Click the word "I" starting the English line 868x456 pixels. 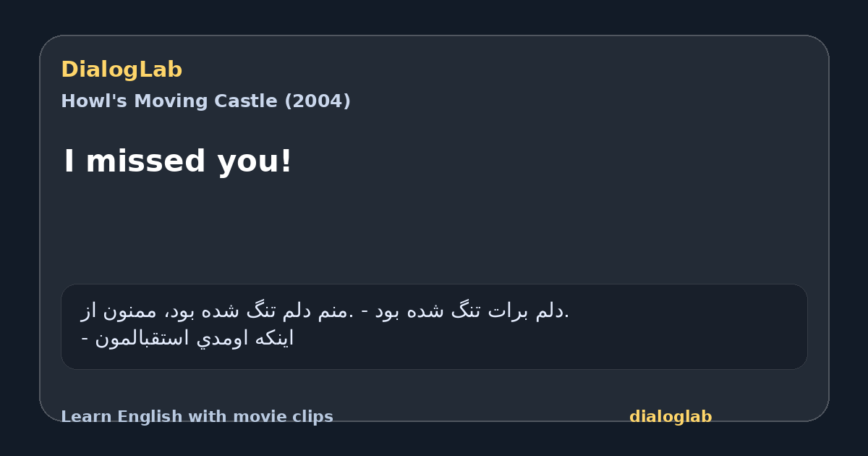point(69,161)
